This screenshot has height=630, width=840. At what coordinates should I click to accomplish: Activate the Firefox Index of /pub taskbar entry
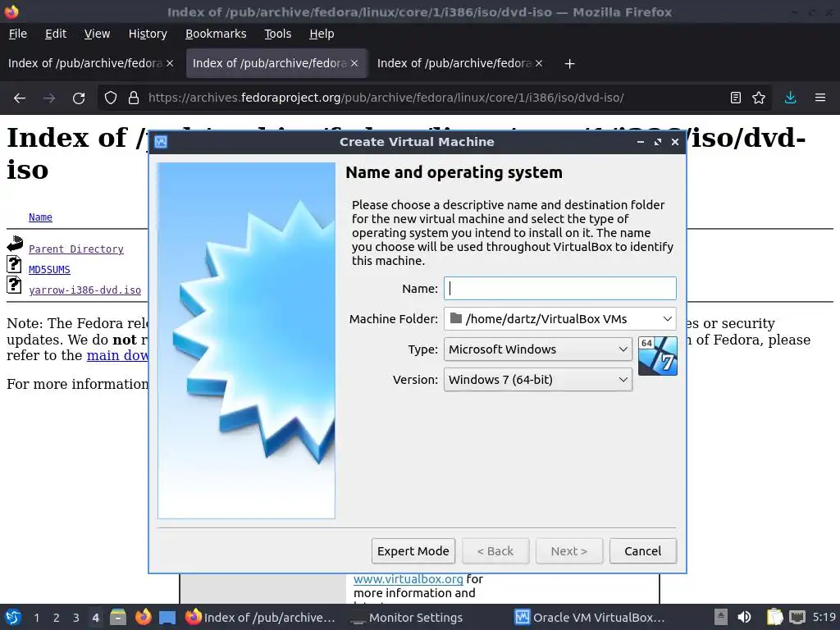tap(260, 618)
